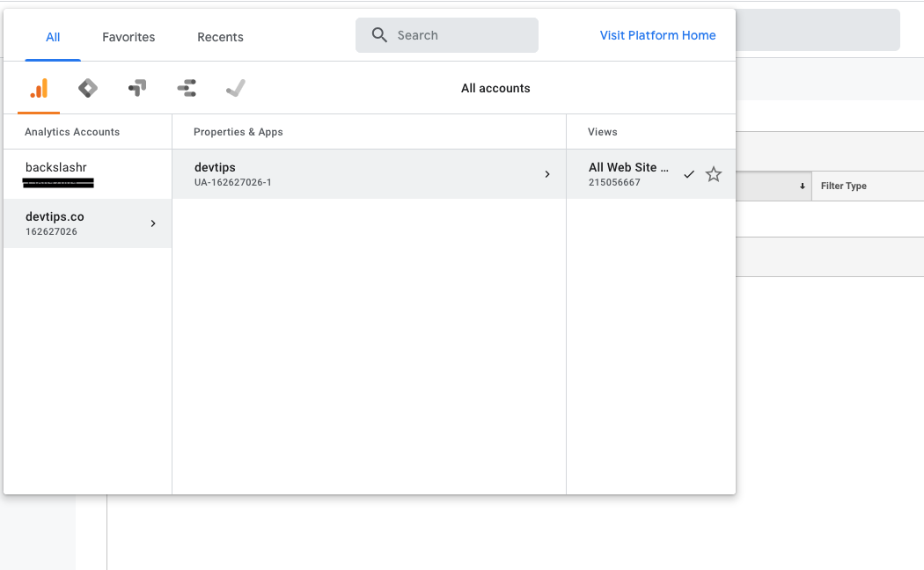Select the Data Studio product icon
The width and height of the screenshot is (924, 570).
point(187,88)
